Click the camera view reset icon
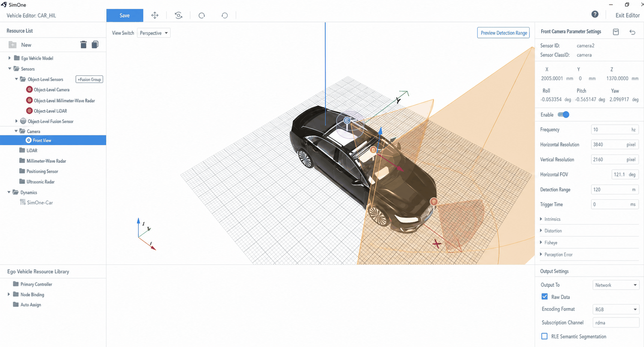This screenshot has width=644, height=347. click(178, 15)
